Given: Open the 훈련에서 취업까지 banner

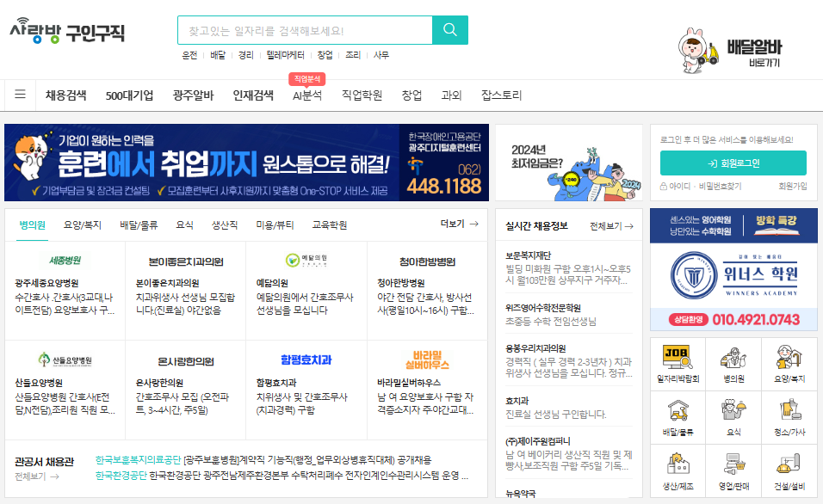Looking at the screenshot, I should 246,163.
